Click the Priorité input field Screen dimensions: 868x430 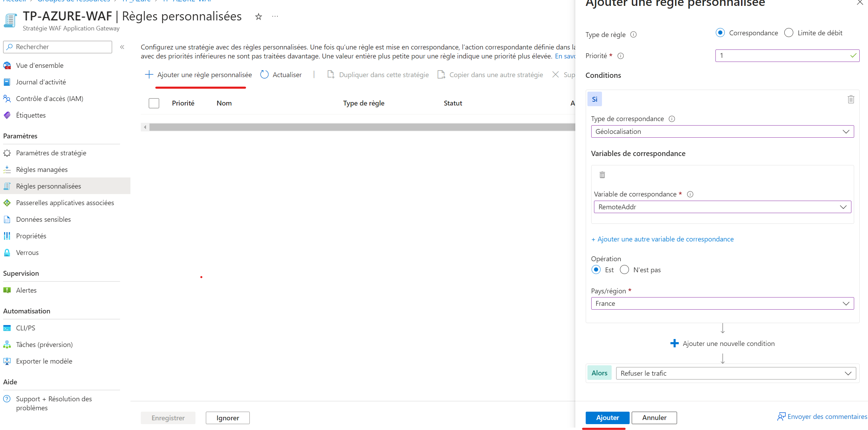click(x=783, y=56)
